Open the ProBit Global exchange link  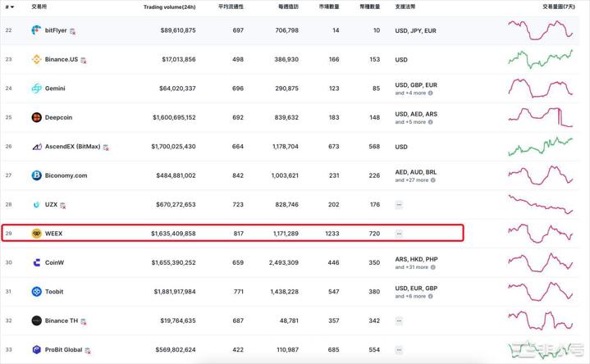[63, 350]
